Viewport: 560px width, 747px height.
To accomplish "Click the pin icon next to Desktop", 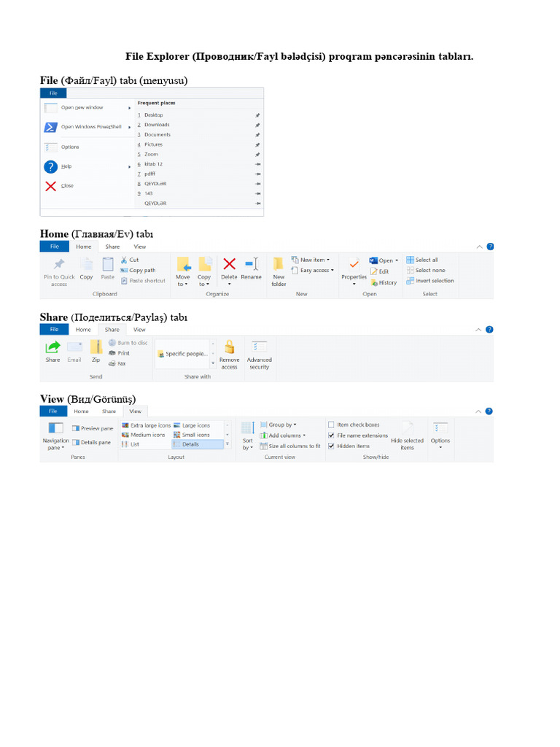I will click(257, 115).
